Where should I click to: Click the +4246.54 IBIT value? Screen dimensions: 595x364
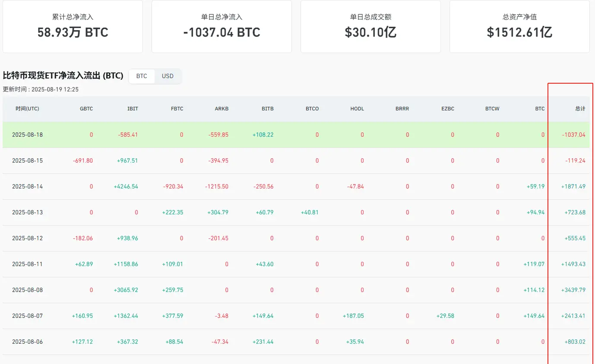pos(126,186)
